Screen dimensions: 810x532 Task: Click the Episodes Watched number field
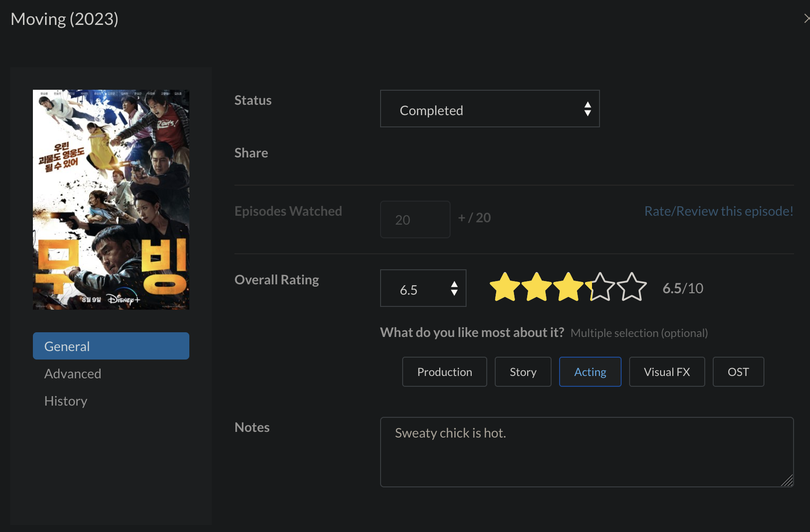(415, 219)
